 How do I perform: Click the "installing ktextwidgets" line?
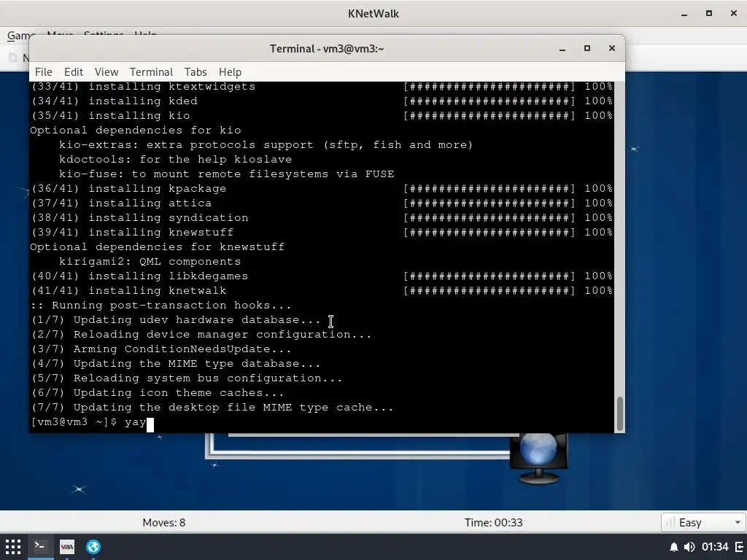322,87
